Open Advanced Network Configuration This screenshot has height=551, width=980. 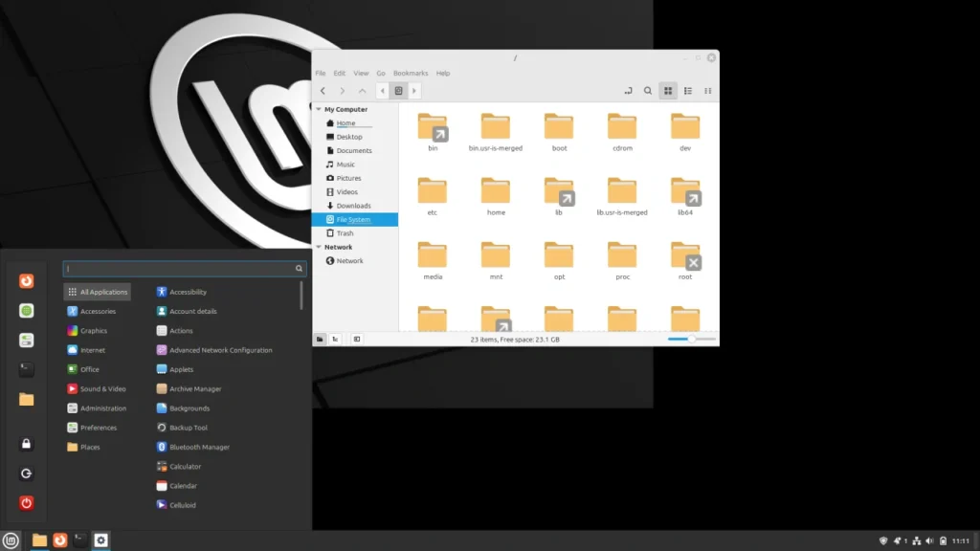click(x=214, y=350)
